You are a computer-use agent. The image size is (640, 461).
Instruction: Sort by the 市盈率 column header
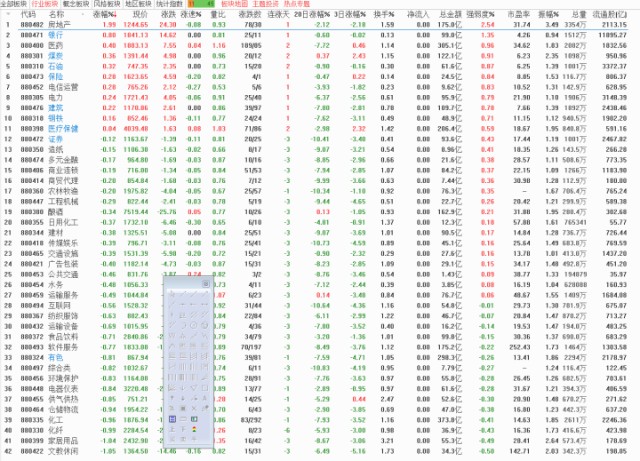[517, 14]
